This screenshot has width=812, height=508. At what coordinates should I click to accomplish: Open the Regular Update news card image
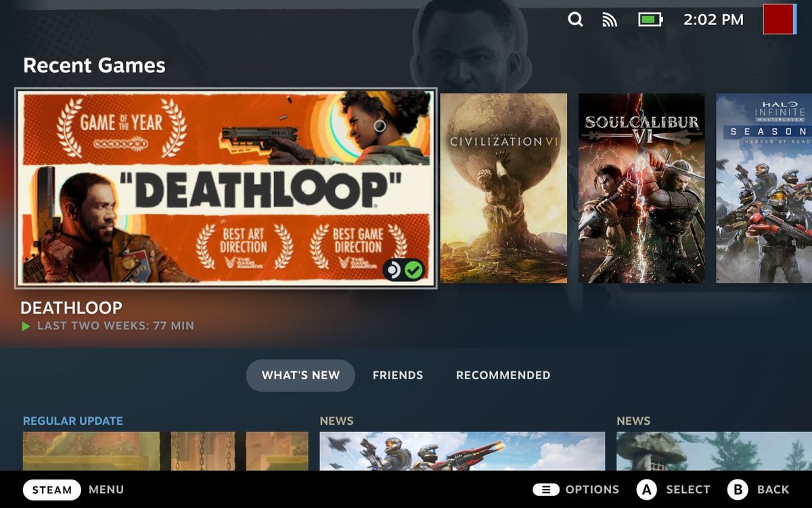[166, 451]
